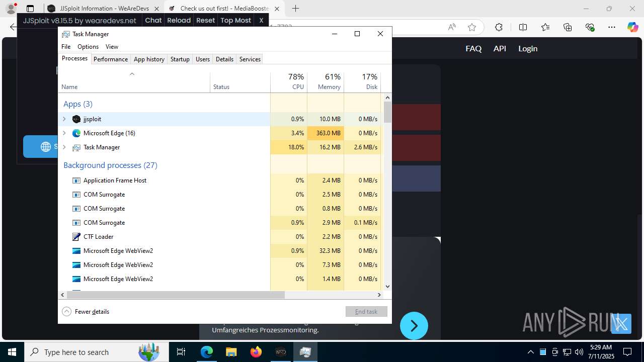Sort processes by CPU column
Screen dimensions: 644x362
coord(289,81)
